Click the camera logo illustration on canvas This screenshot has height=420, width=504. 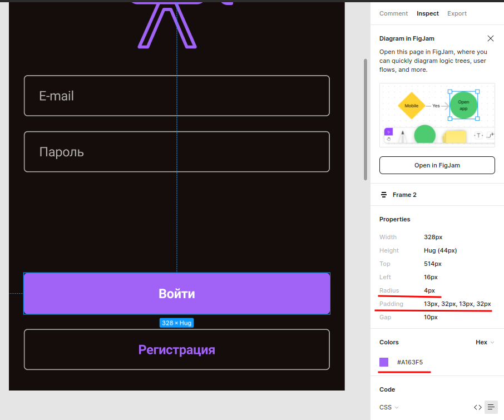point(167,25)
